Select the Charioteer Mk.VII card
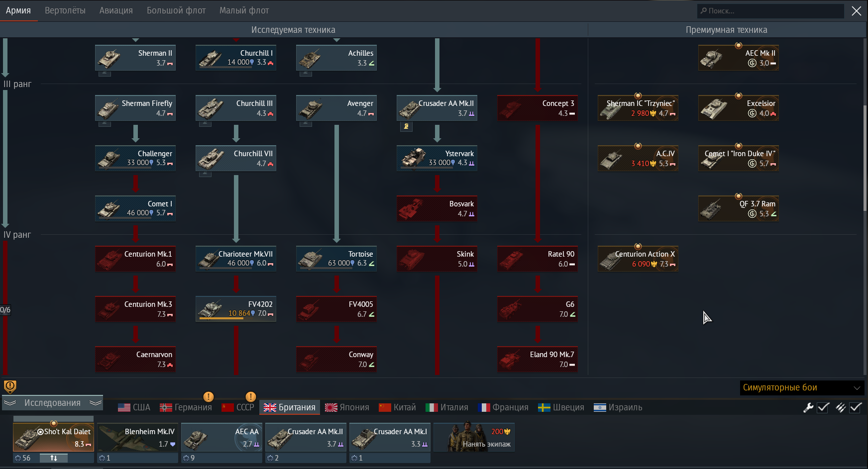The height and width of the screenshot is (469, 868). click(x=236, y=259)
